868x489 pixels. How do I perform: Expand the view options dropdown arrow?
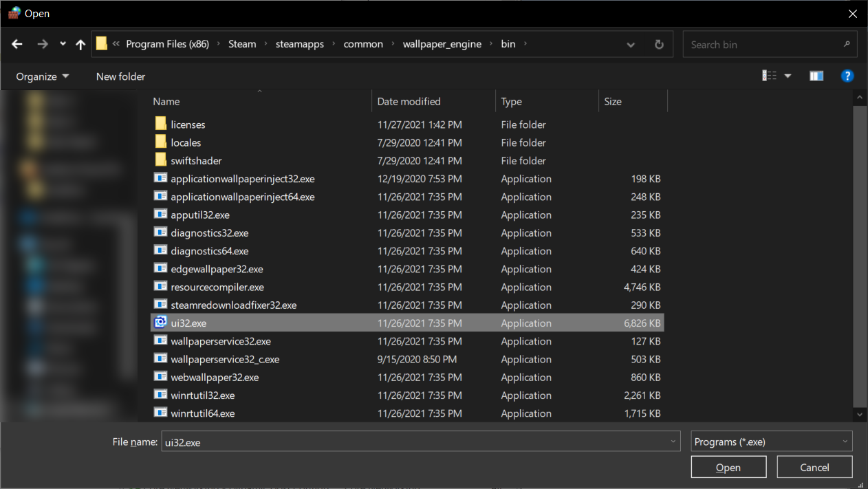pyautogui.click(x=788, y=76)
